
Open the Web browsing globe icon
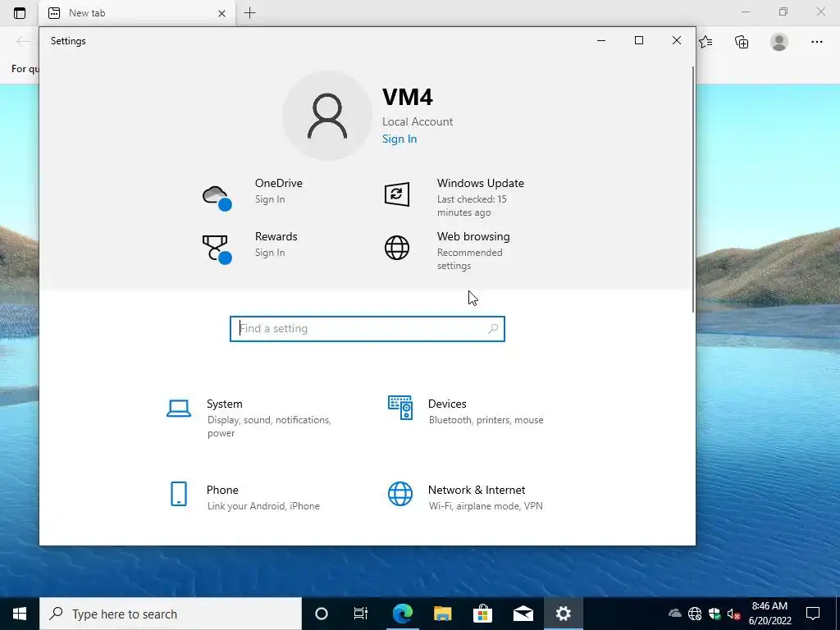point(397,248)
